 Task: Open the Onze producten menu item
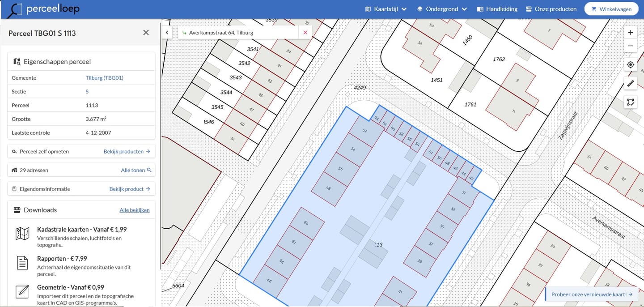551,9
